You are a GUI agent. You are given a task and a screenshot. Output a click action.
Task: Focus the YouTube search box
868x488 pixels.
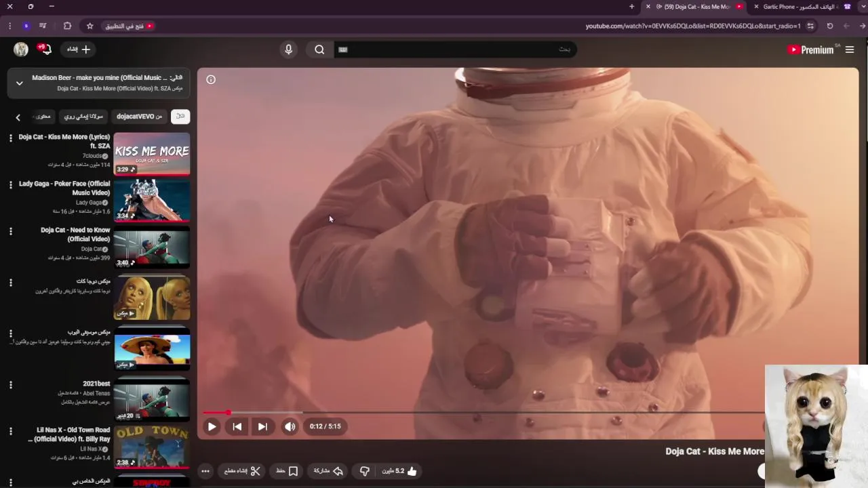(456, 49)
